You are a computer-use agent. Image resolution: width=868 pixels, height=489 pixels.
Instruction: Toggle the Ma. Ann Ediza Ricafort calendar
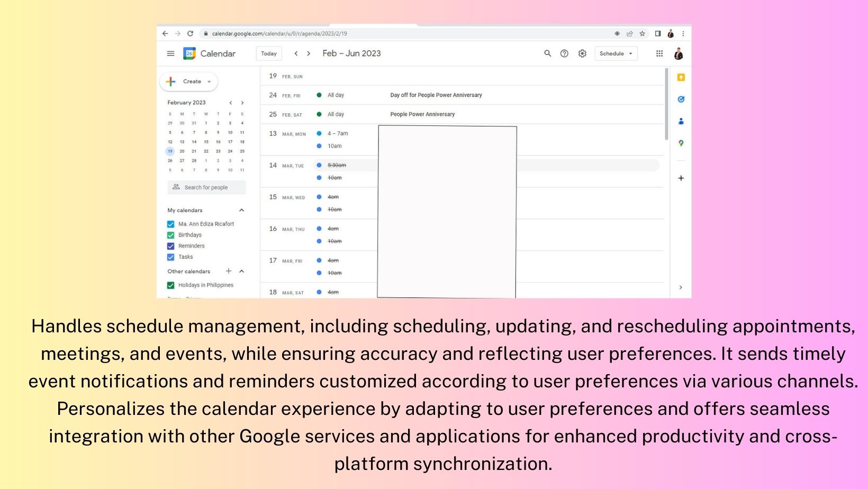[171, 224]
